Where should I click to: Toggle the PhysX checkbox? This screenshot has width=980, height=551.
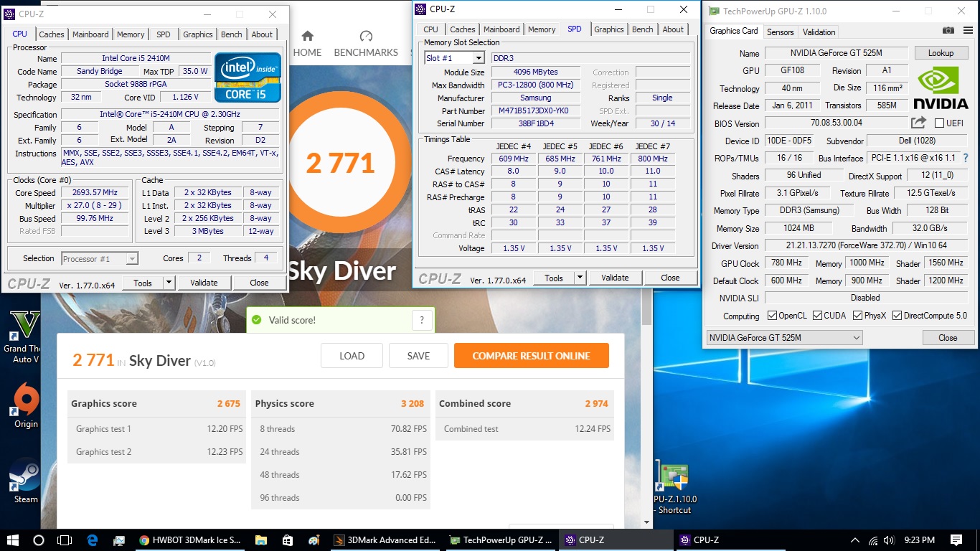858,316
